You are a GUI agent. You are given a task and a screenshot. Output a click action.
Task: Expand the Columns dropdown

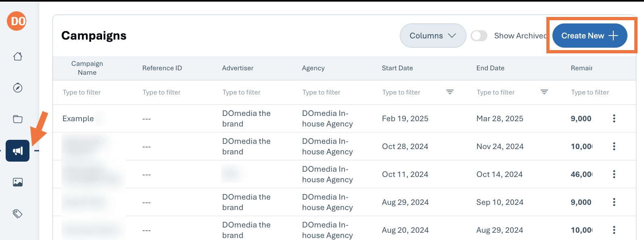pyautogui.click(x=433, y=36)
